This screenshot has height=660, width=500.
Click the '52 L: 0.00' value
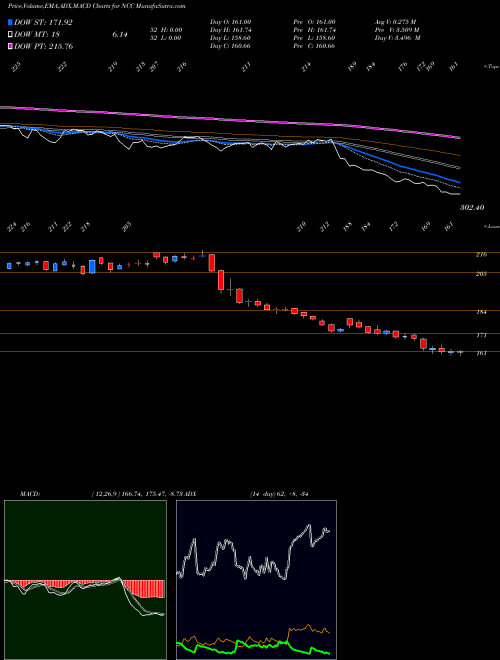(x=166, y=38)
